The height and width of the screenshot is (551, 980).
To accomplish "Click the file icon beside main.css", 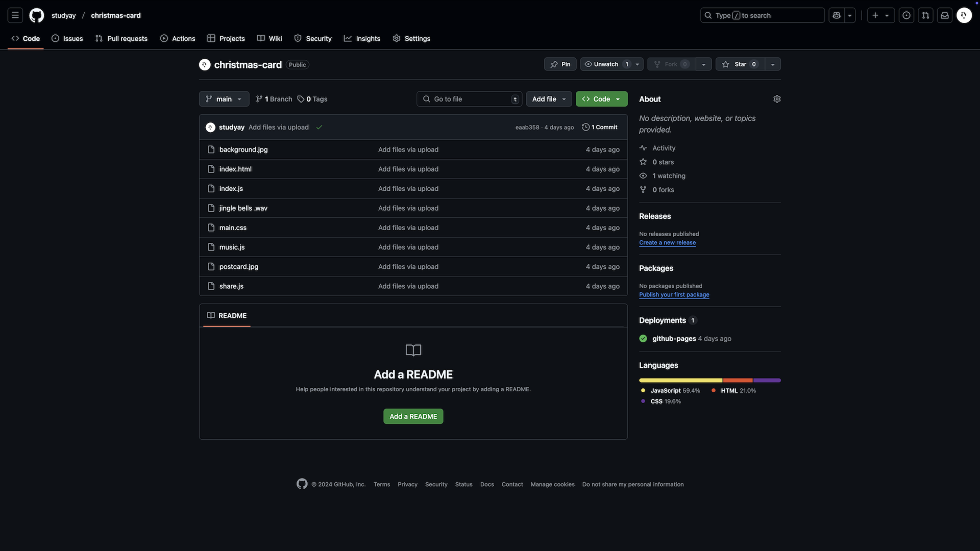I will [211, 228].
